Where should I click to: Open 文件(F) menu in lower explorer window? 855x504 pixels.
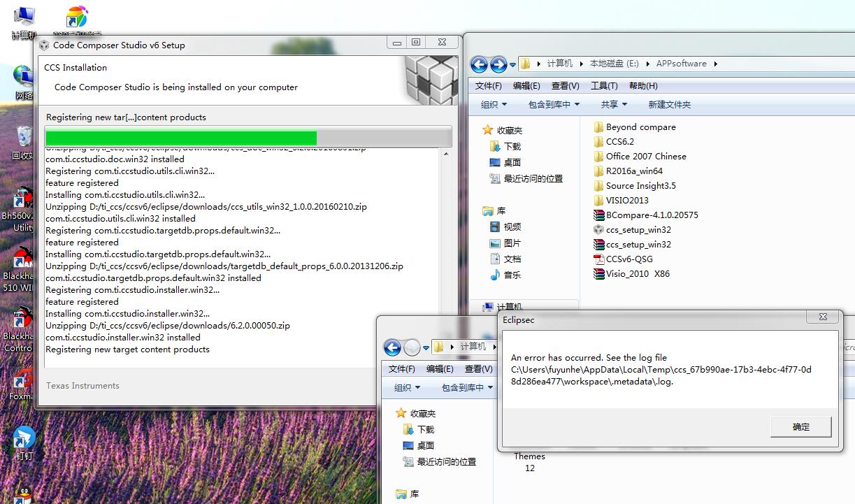[x=402, y=369]
